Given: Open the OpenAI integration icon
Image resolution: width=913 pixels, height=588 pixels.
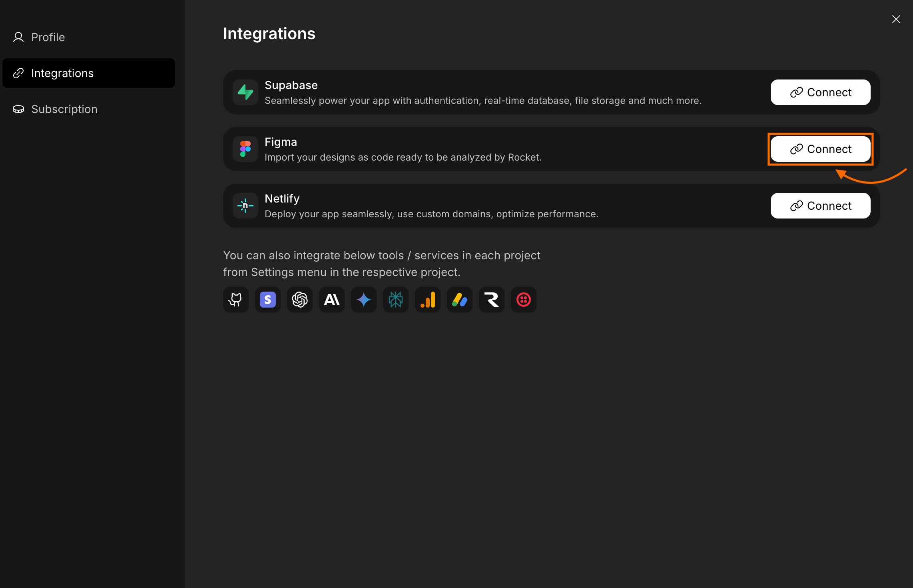Looking at the screenshot, I should click(299, 300).
